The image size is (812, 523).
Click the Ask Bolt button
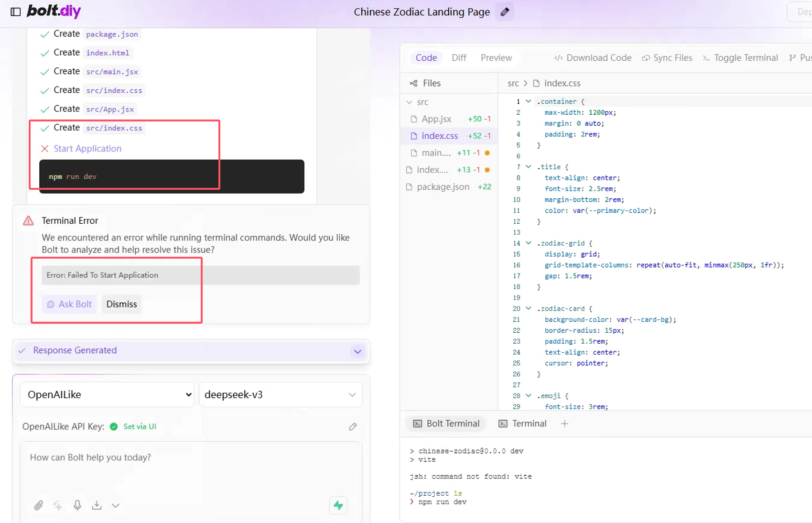pyautogui.click(x=69, y=304)
